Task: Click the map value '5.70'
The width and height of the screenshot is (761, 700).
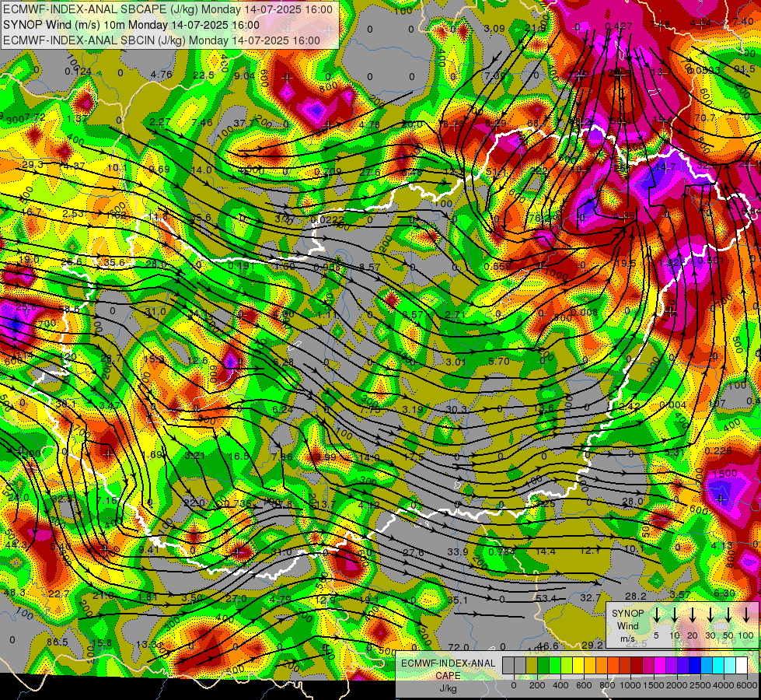Action: pyautogui.click(x=499, y=362)
